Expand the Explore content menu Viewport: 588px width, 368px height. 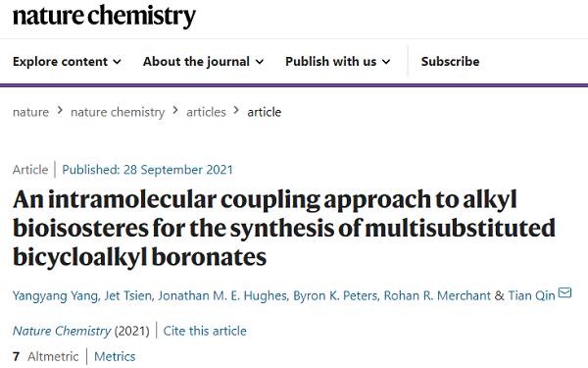coord(67,61)
